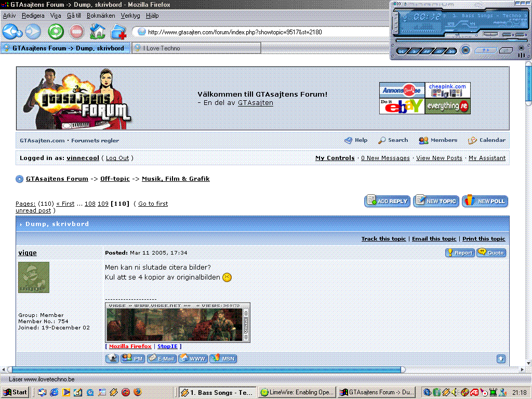Open My Assistant
The width and height of the screenshot is (532, 399).
point(487,158)
